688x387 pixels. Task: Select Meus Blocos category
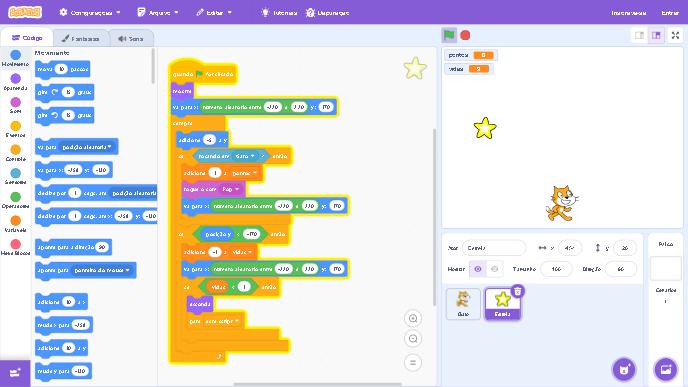pyautogui.click(x=15, y=247)
